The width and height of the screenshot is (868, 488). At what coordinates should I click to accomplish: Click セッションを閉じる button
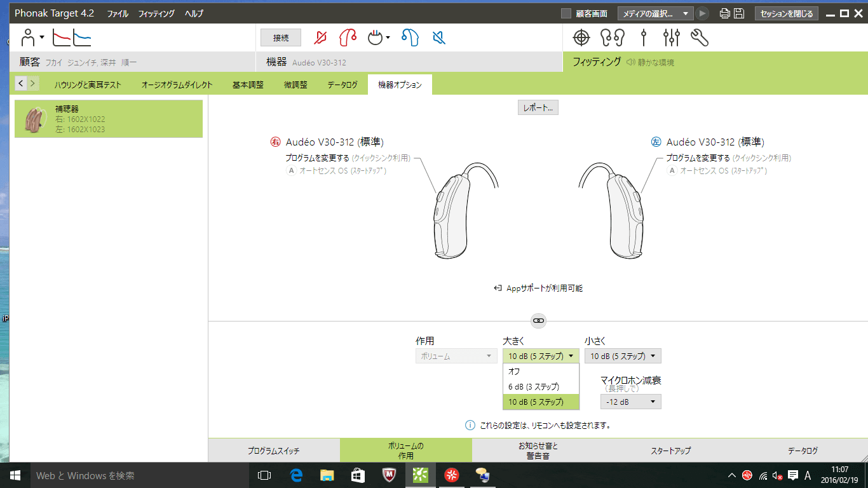pos(787,13)
